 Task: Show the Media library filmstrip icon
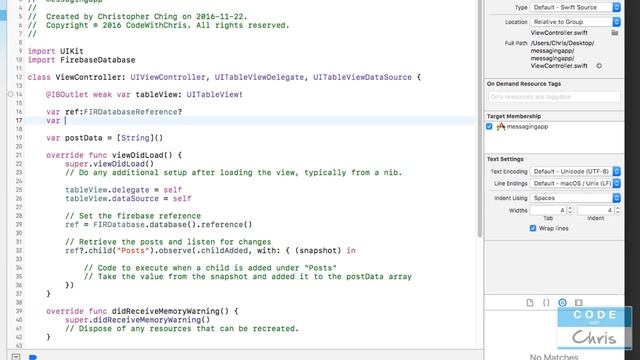point(579,302)
